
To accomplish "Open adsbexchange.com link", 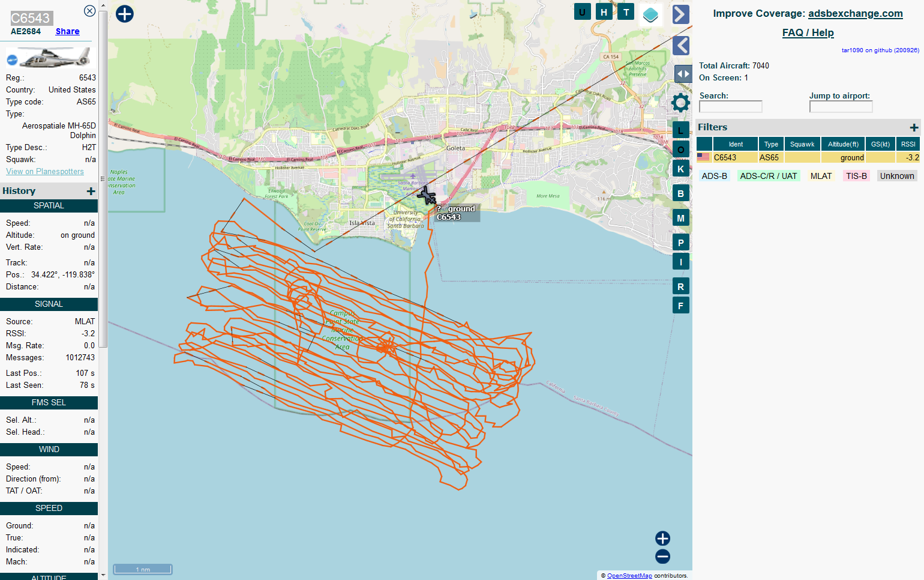I will pos(855,13).
